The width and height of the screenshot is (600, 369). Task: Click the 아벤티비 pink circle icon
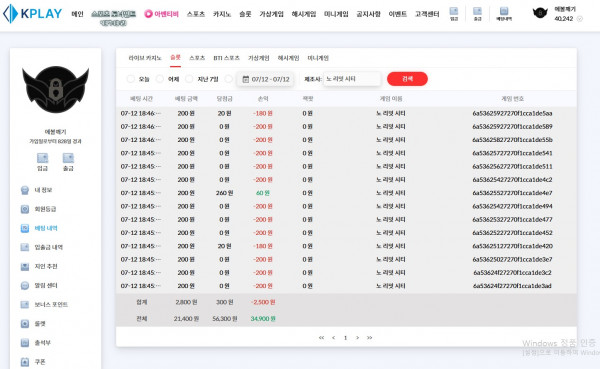tap(148, 14)
